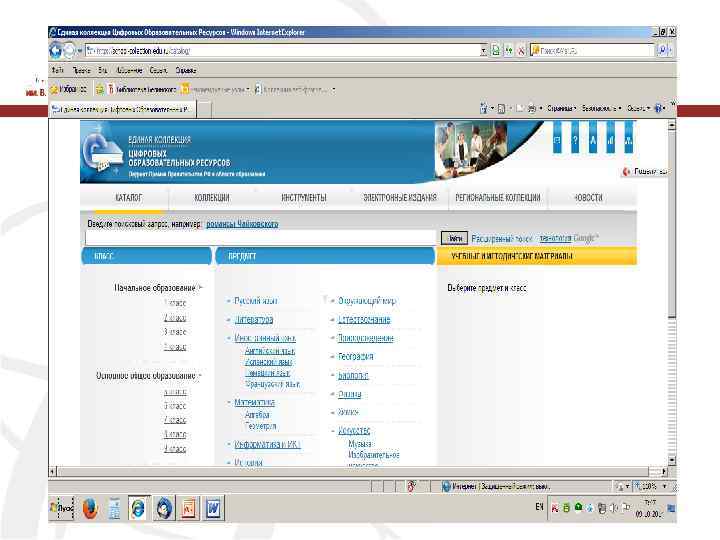Select the РЕГИОНАЛЬНЫЕ КОЛЛЕКЦИИ tab
Viewport: 720px width, 540px height.
point(497,197)
